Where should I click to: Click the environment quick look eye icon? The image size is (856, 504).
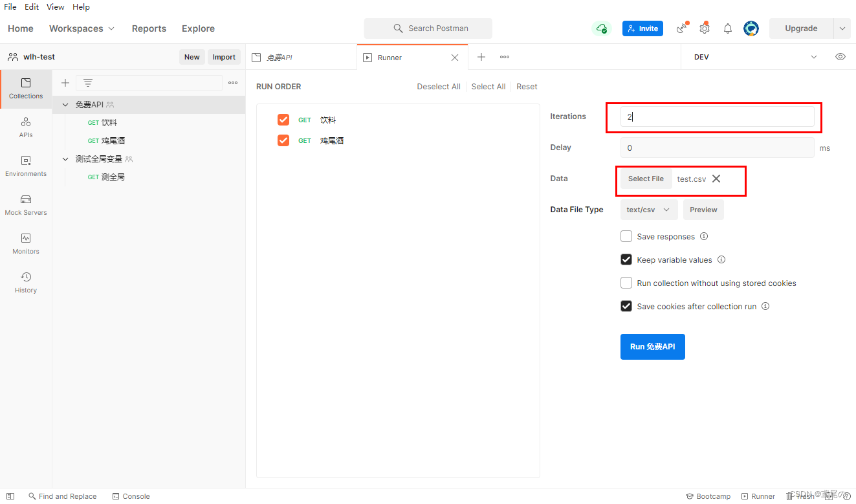(840, 57)
